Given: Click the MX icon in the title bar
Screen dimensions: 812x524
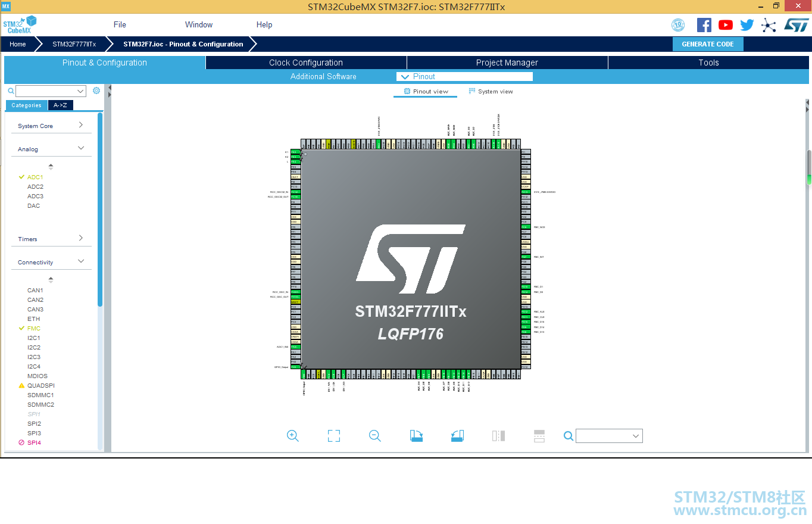Looking at the screenshot, I should pyautogui.click(x=6, y=6).
